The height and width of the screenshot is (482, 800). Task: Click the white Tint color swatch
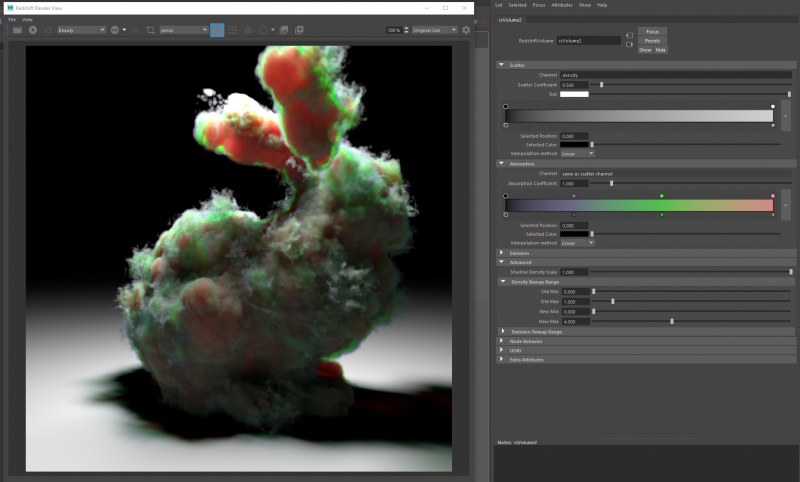point(573,94)
